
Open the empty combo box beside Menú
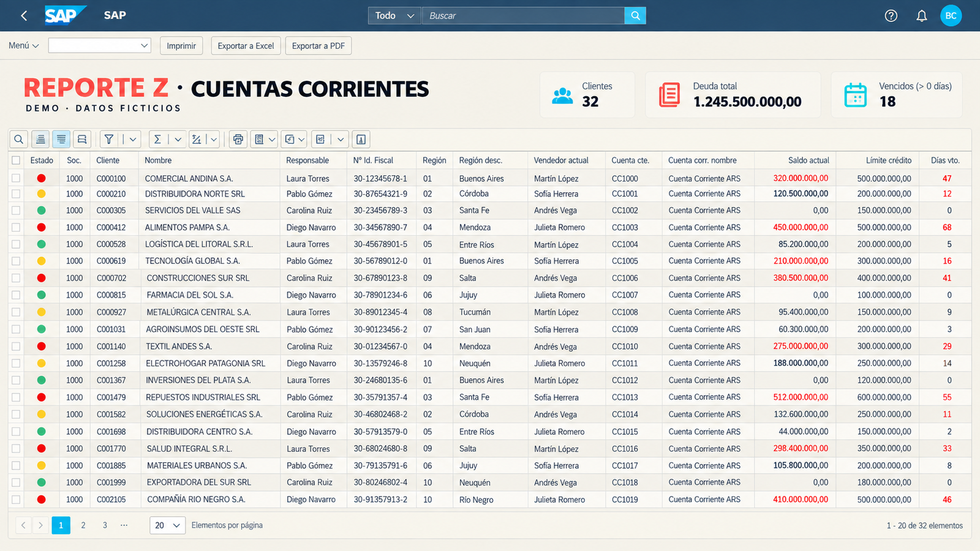[100, 46]
